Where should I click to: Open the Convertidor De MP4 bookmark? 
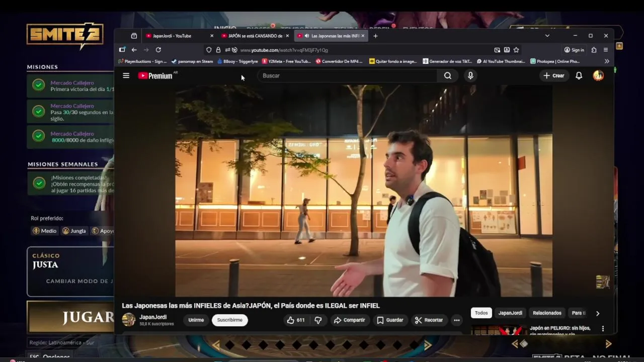coord(339,61)
